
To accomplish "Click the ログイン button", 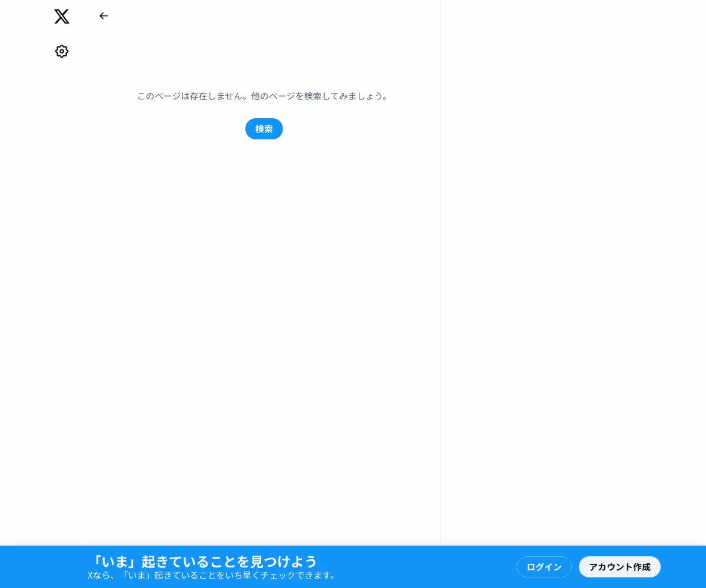I will 544,567.
